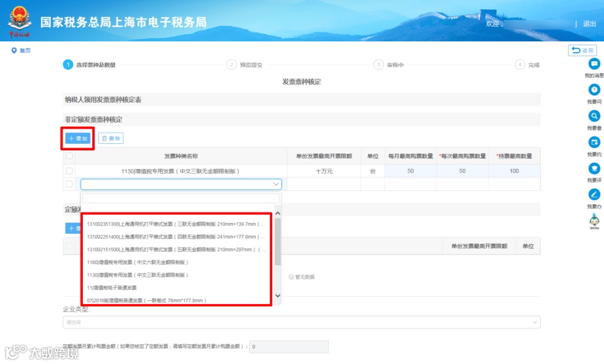Click the 份 unit cell

pos(373,171)
